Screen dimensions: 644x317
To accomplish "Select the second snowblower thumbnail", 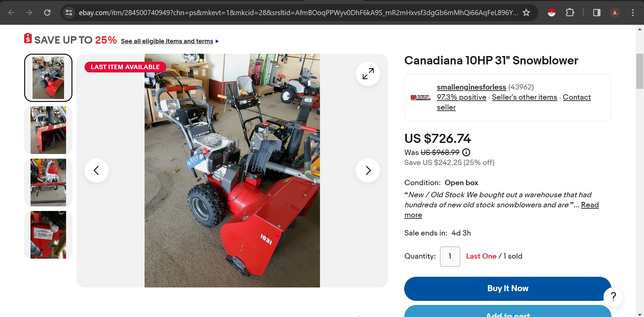I will [x=48, y=130].
